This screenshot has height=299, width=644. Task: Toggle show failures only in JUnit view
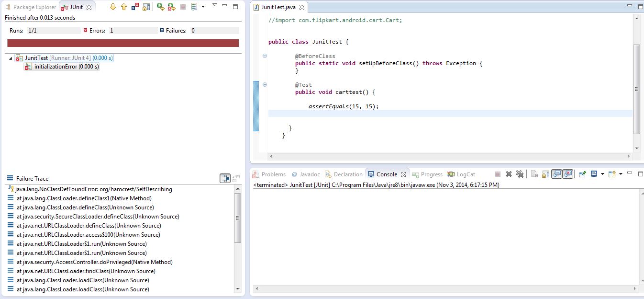(x=135, y=7)
